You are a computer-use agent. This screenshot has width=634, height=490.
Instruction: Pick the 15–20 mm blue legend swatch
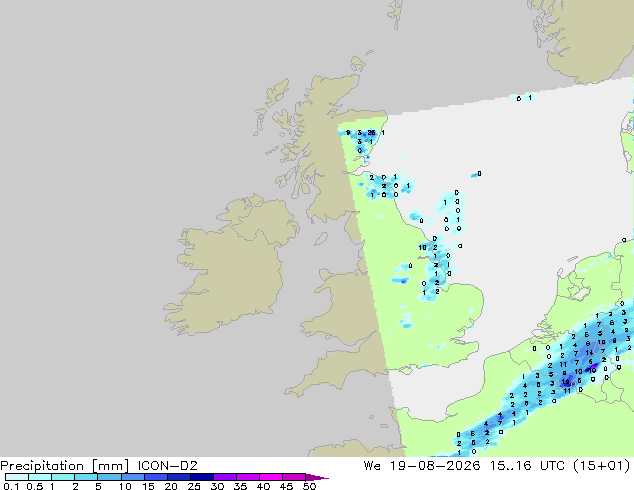[x=156, y=477]
